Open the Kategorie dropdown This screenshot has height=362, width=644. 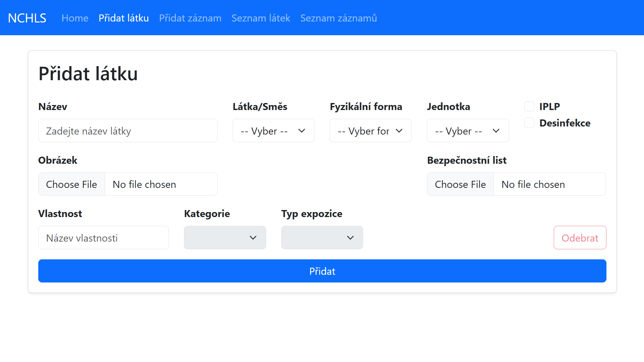[225, 238]
